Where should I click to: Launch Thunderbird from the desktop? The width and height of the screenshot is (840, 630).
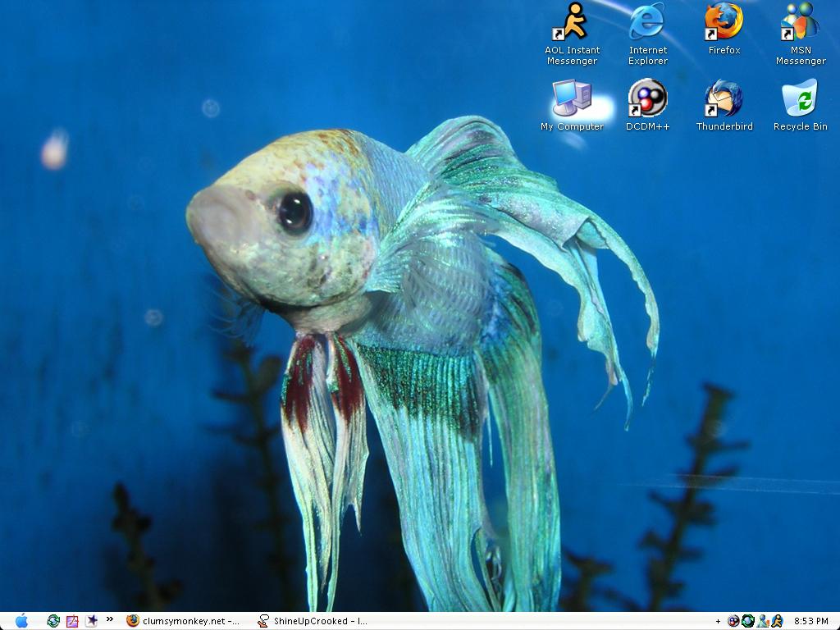724,99
